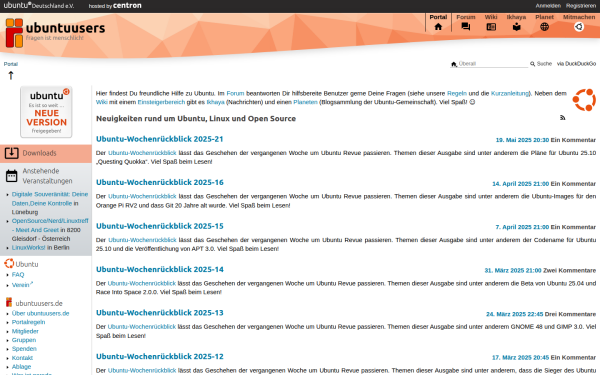Open article Ubuntu-Wochenrückblick 2025-12
The width and height of the screenshot is (600, 375).
[x=160, y=357]
